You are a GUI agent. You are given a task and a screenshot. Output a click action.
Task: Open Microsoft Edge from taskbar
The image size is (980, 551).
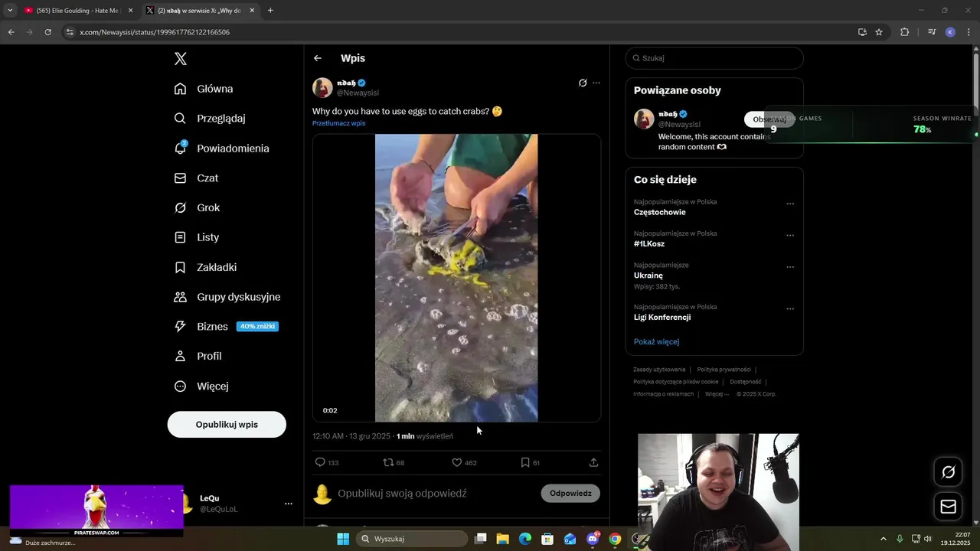(525, 539)
